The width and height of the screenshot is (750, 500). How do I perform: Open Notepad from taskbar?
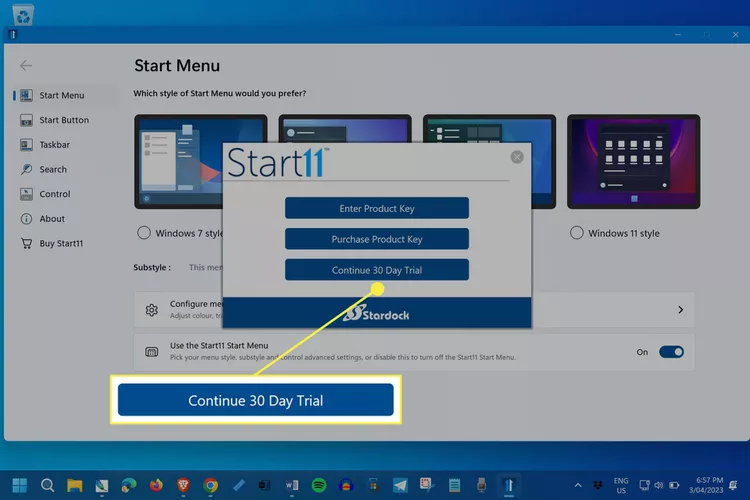point(454,486)
